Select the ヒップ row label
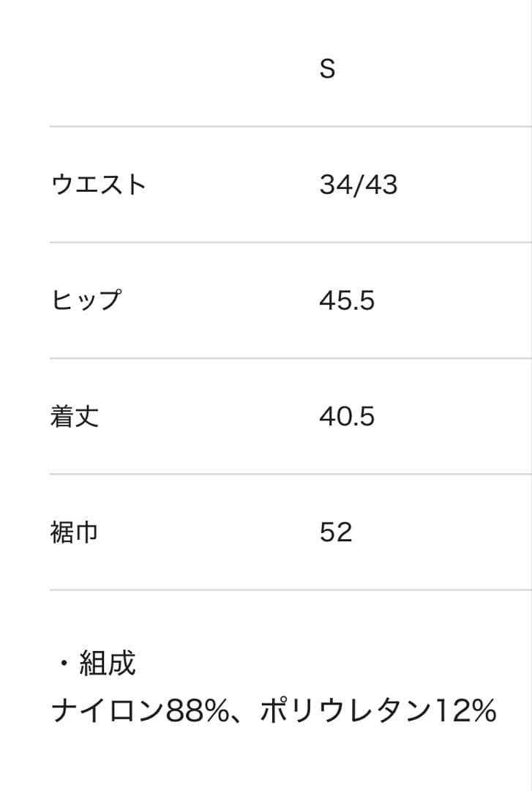This screenshot has height=791, width=532. pos(86,300)
